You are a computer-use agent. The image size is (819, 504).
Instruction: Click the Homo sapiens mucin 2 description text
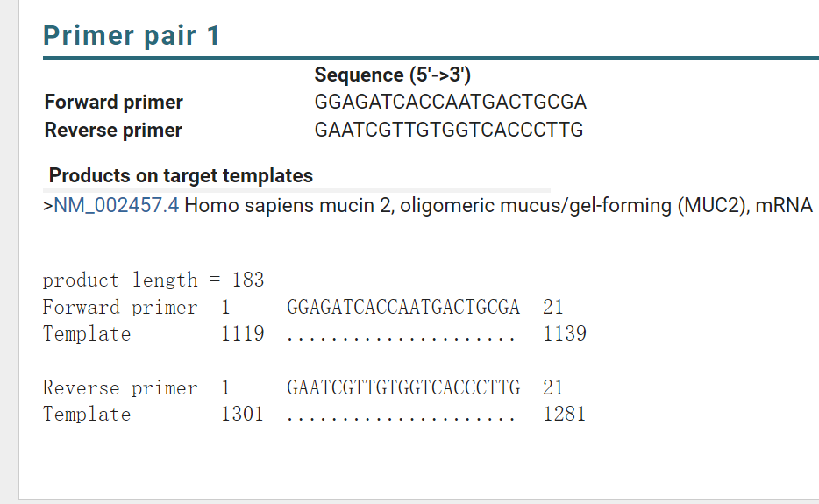pyautogui.click(x=498, y=205)
